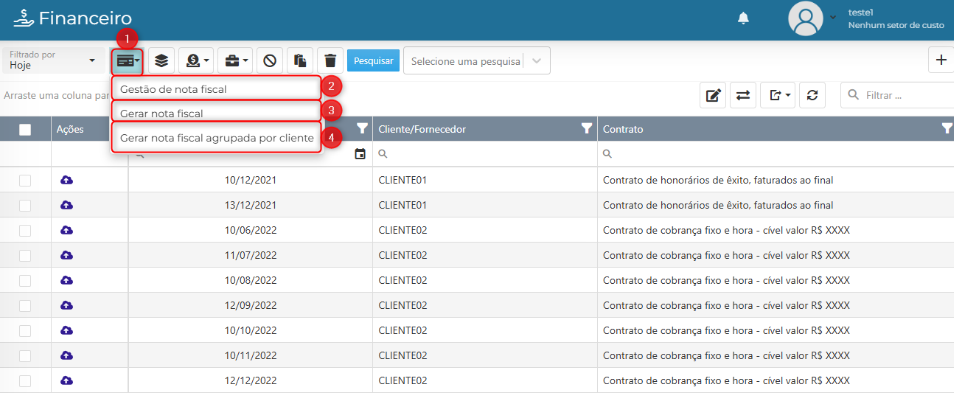954x393 pixels.
Task: Click contract text in 13/12/2021 row
Action: click(x=718, y=206)
